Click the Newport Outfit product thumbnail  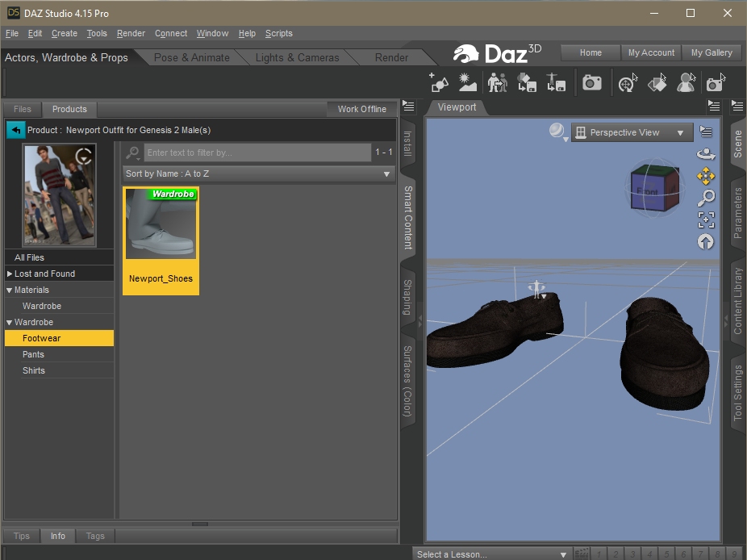point(60,195)
